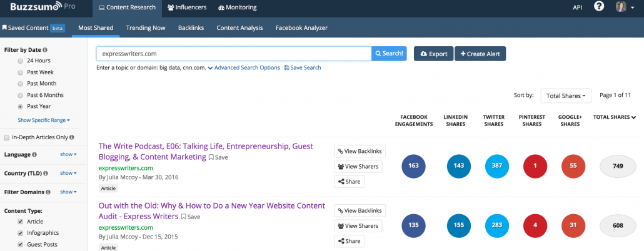This screenshot has height=251, width=644.
Task: Click LinkedIn shares circle showing 143
Action: pyautogui.click(x=459, y=166)
